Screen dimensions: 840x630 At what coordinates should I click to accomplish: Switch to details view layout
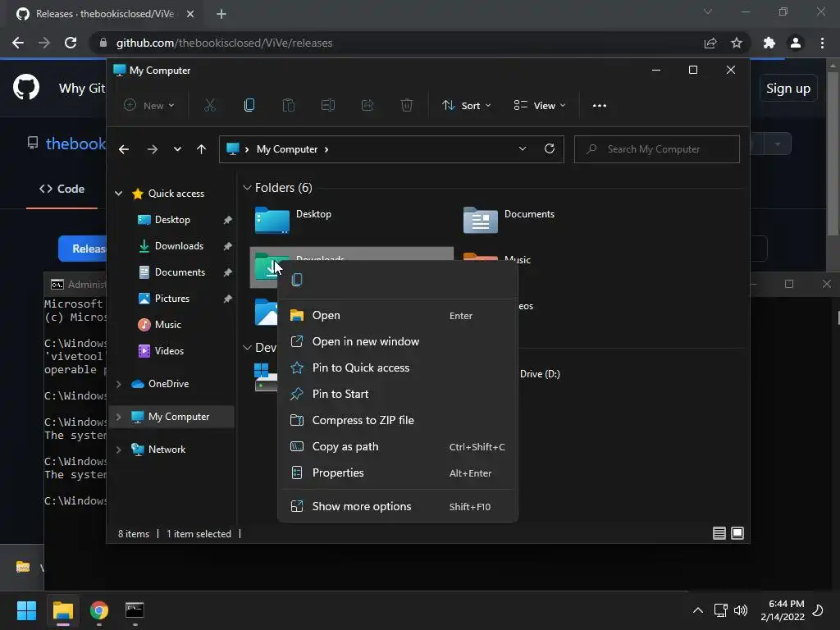pos(719,533)
